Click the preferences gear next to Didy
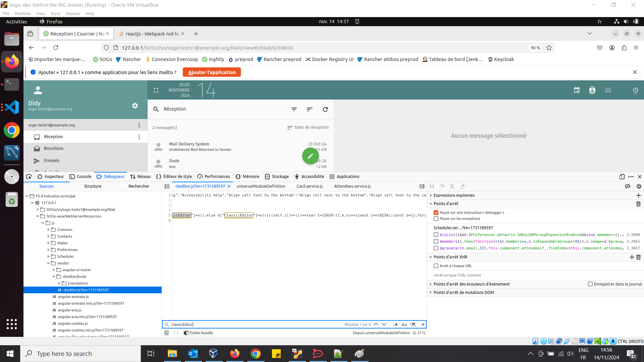Viewport: 644px width, 362px height. click(x=135, y=106)
